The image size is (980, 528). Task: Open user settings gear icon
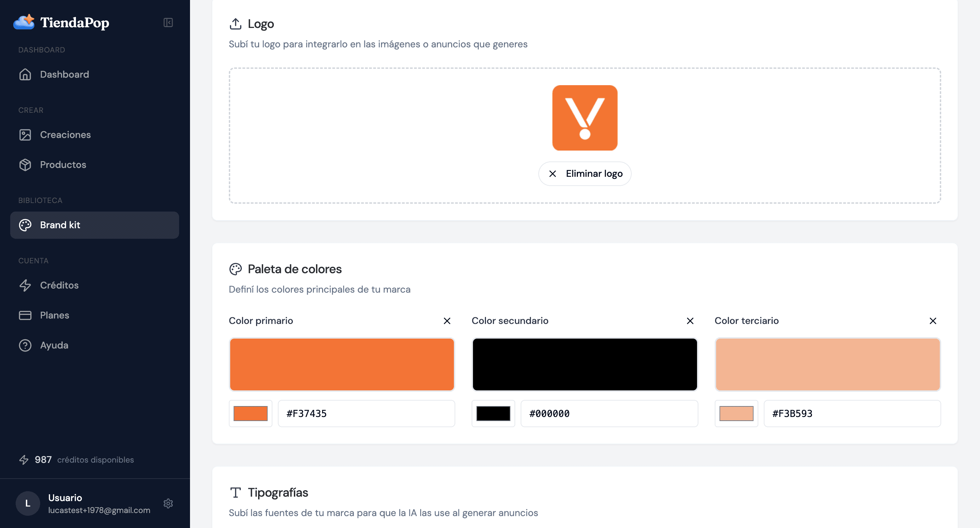[x=168, y=503]
